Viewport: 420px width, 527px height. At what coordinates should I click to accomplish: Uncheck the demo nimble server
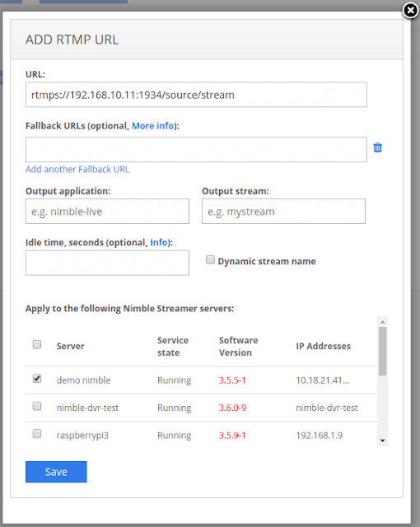click(37, 379)
